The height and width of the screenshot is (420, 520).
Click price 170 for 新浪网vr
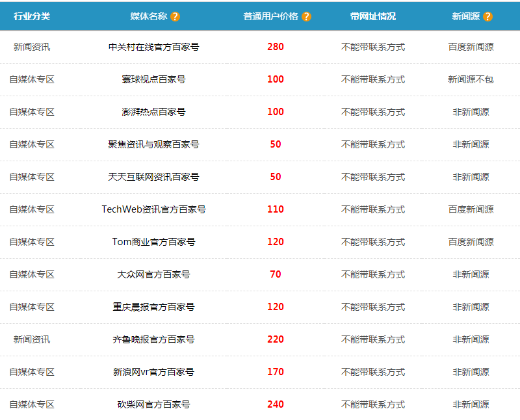click(276, 372)
